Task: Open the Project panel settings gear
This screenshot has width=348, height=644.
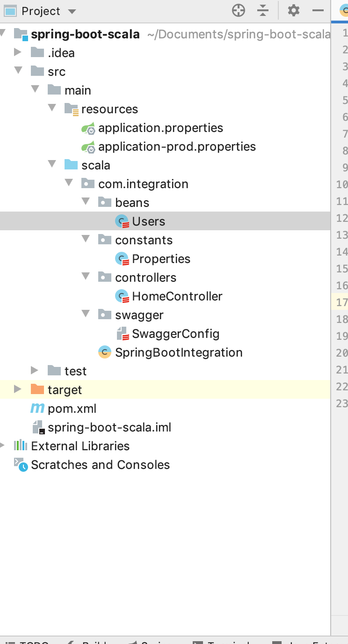Action: pos(293,10)
